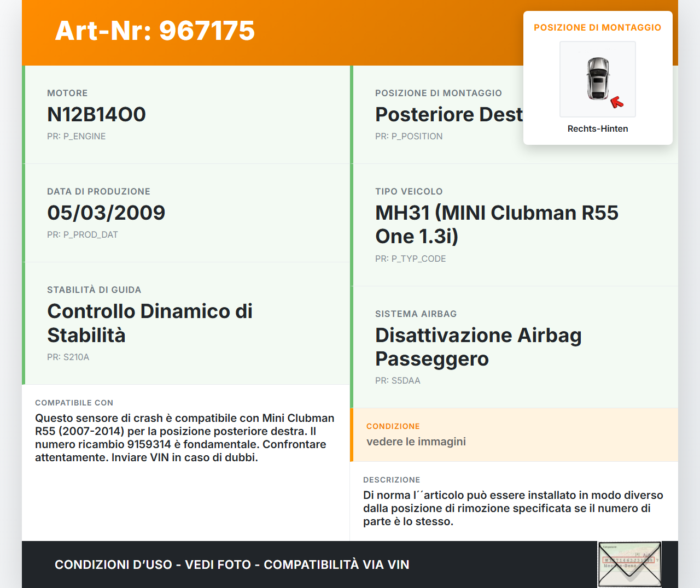Screen dimensions: 700x588
Task: Click the 'PR: P_POSITION' code
Action: point(409,136)
